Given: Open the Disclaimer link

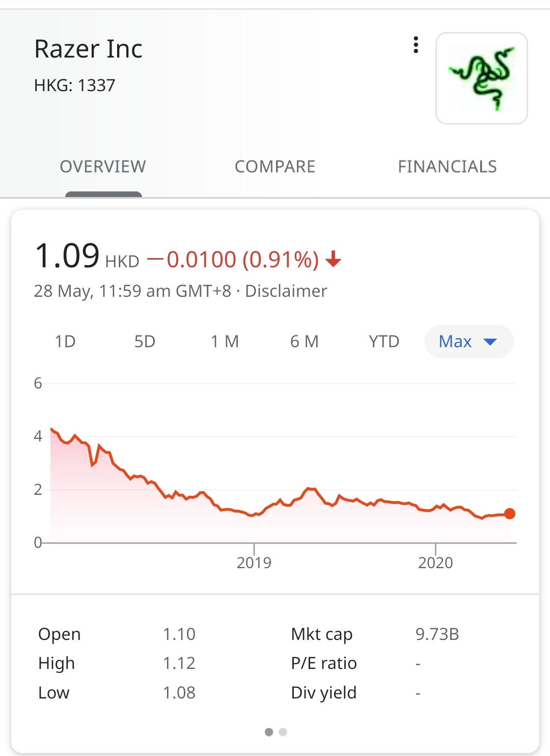Looking at the screenshot, I should (286, 291).
